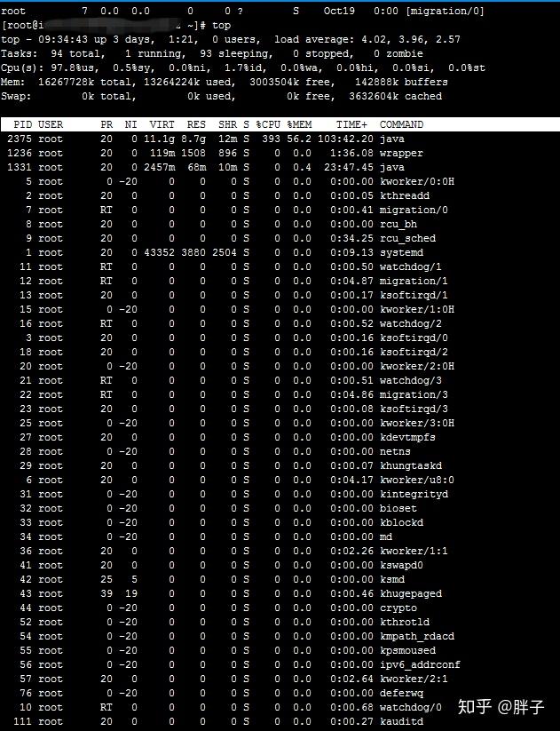
Task: Click the netns process name
Action: tap(395, 452)
